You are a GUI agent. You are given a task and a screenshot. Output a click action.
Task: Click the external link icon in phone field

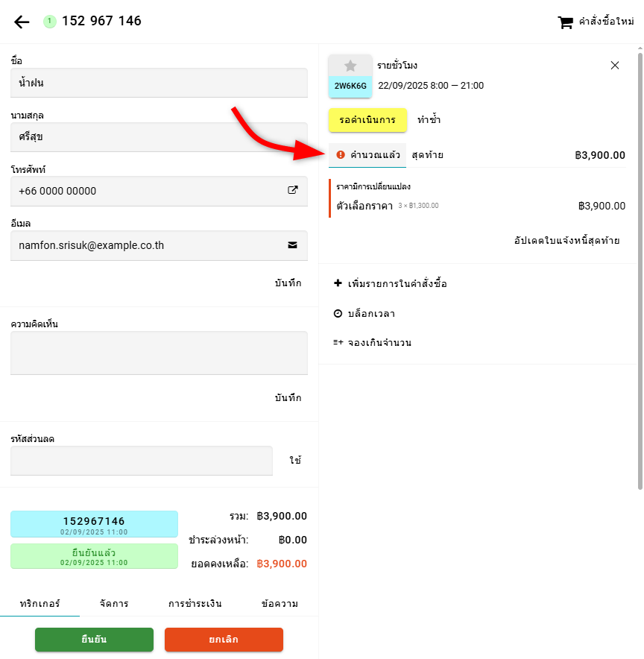click(x=293, y=190)
